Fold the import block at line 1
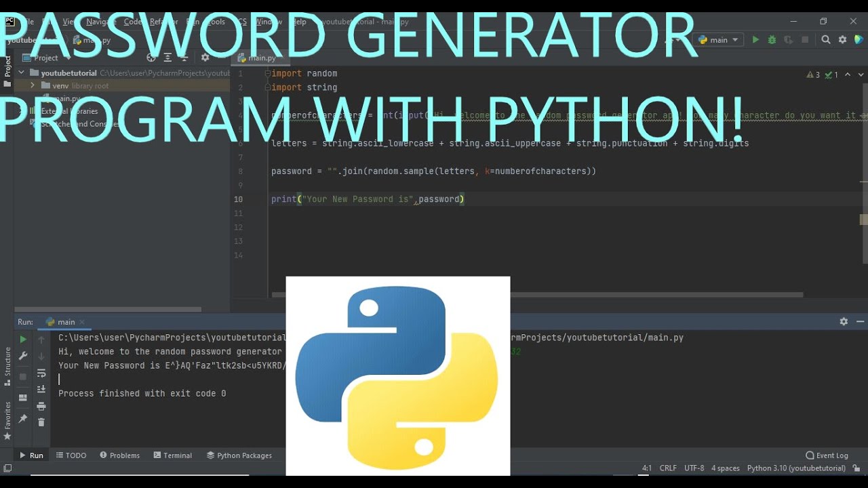868x488 pixels. [x=267, y=73]
